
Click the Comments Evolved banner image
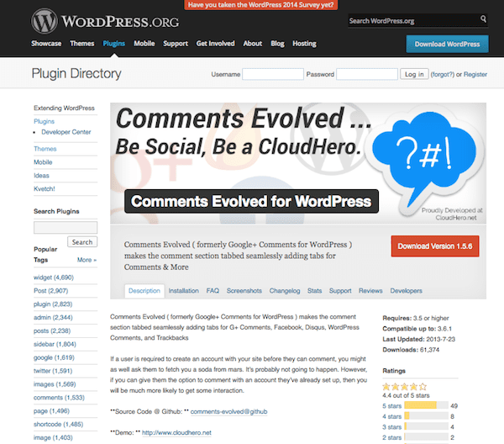point(298,163)
